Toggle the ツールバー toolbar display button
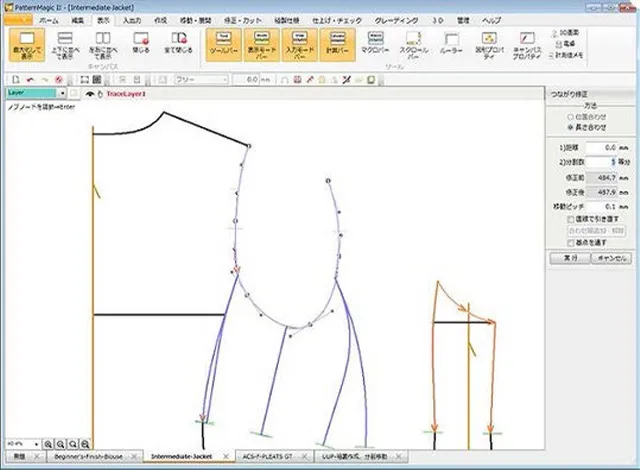 pyautogui.click(x=222, y=44)
